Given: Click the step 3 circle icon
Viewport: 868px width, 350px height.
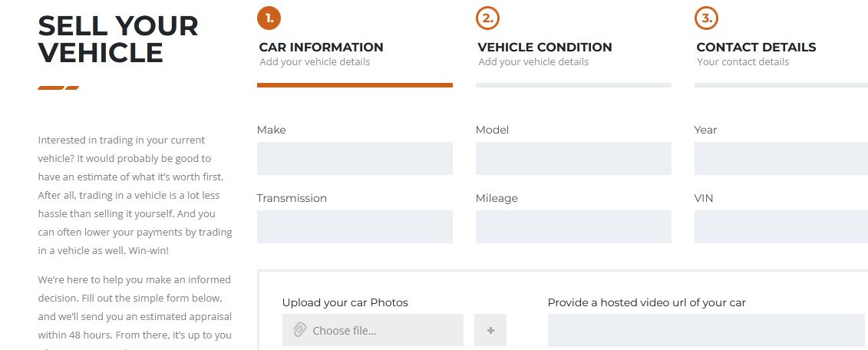Looking at the screenshot, I should tap(706, 18).
